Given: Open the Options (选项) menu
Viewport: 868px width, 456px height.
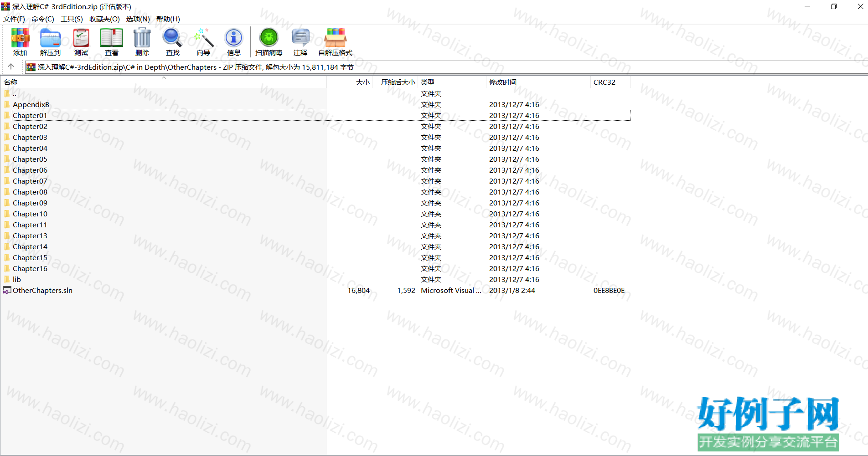Looking at the screenshot, I should [138, 19].
